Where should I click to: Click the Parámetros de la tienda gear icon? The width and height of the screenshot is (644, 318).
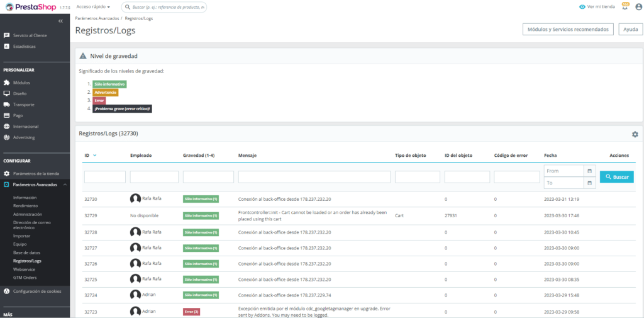pyautogui.click(x=6, y=174)
